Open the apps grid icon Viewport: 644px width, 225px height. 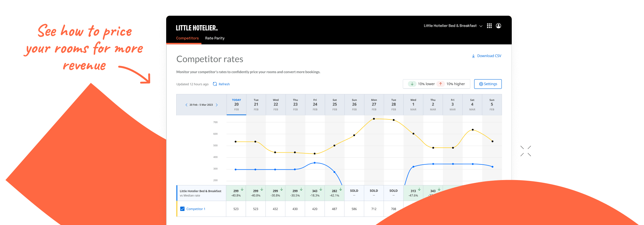click(489, 26)
